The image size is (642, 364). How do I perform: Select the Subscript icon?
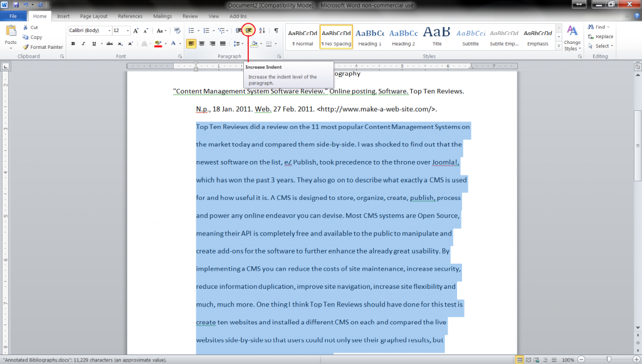(120, 44)
